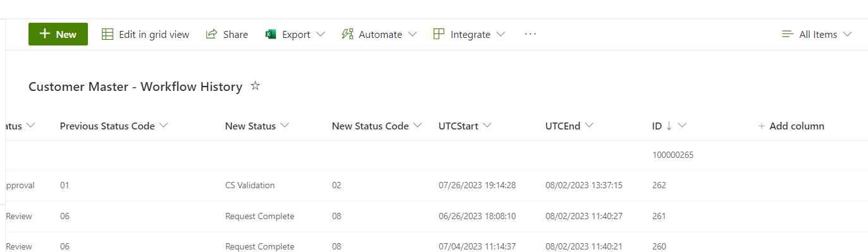Screen dimensions: 868x252
Task: Open the UTCEnd column header menu
Action: [569, 126]
